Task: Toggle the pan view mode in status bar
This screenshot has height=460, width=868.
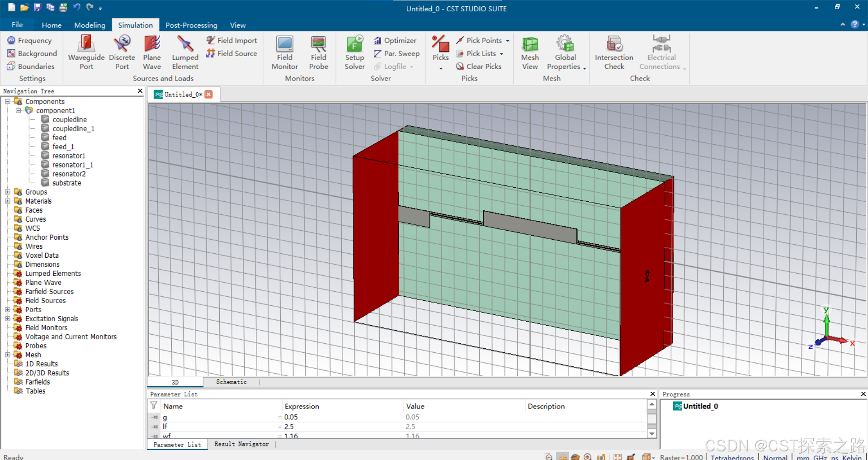Action: coord(562,457)
